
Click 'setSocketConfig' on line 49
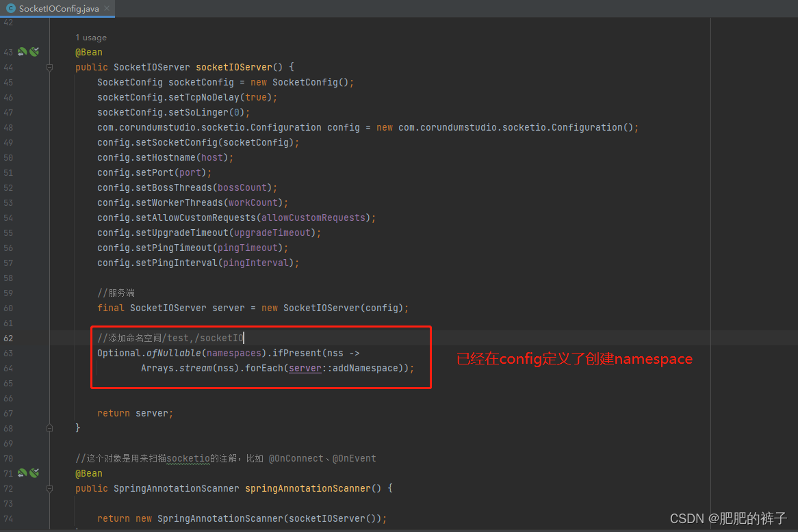[177, 142]
